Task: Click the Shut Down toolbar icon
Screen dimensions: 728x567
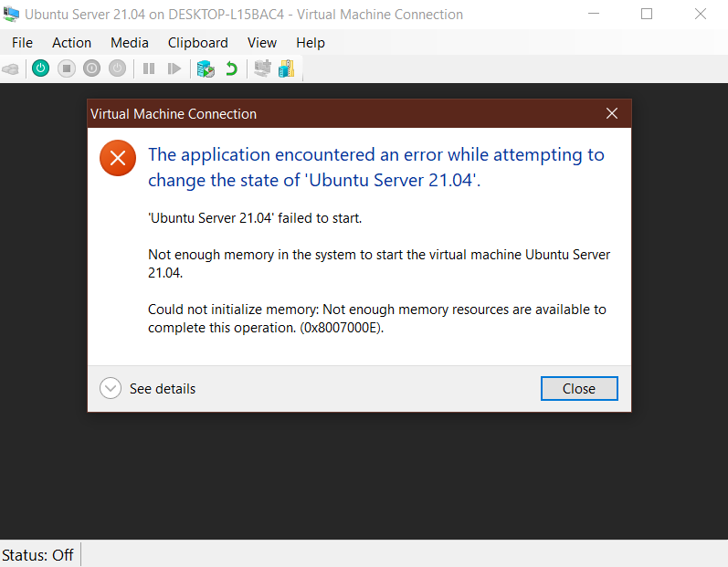Action: [x=91, y=68]
